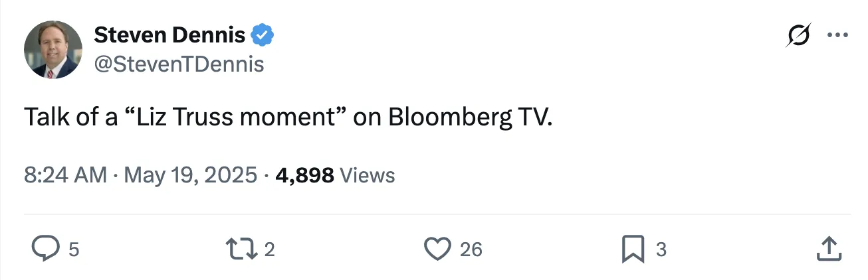Image resolution: width=868 pixels, height=280 pixels.
Task: Share the post via the upload arrow icon
Action: 828,249
